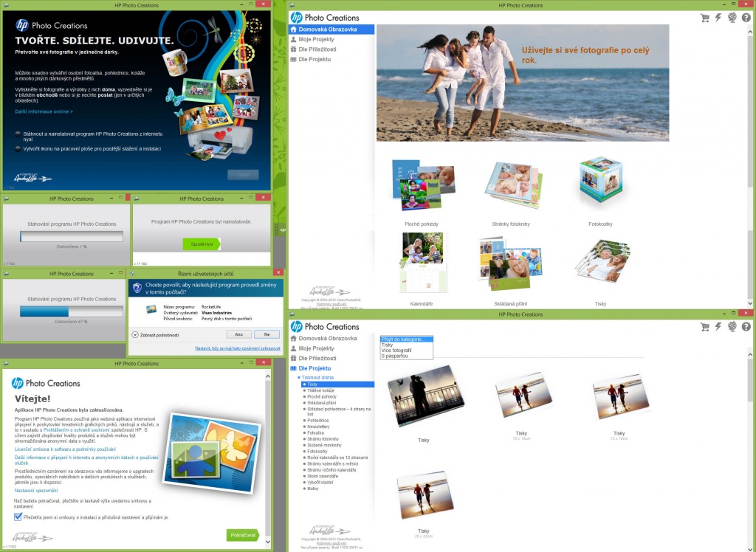This screenshot has width=756, height=552.
Task: Open the Skládaná přání product thumbnail
Action: click(x=510, y=263)
